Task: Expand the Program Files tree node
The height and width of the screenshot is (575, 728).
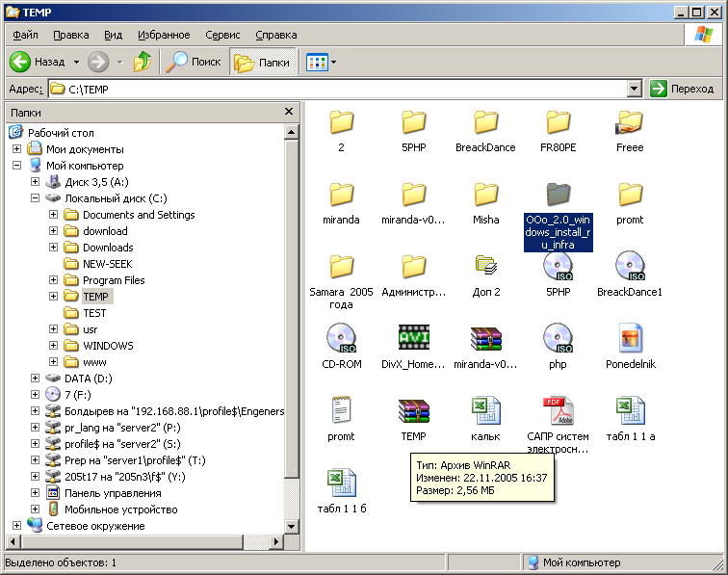Action: pyautogui.click(x=54, y=280)
